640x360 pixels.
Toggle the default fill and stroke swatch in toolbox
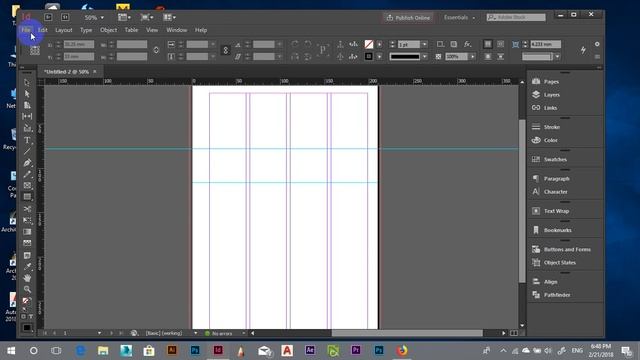[24, 309]
